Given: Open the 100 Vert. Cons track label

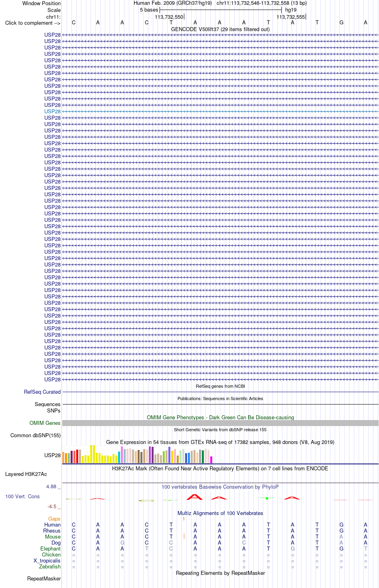Looking at the screenshot, I should (22, 496).
